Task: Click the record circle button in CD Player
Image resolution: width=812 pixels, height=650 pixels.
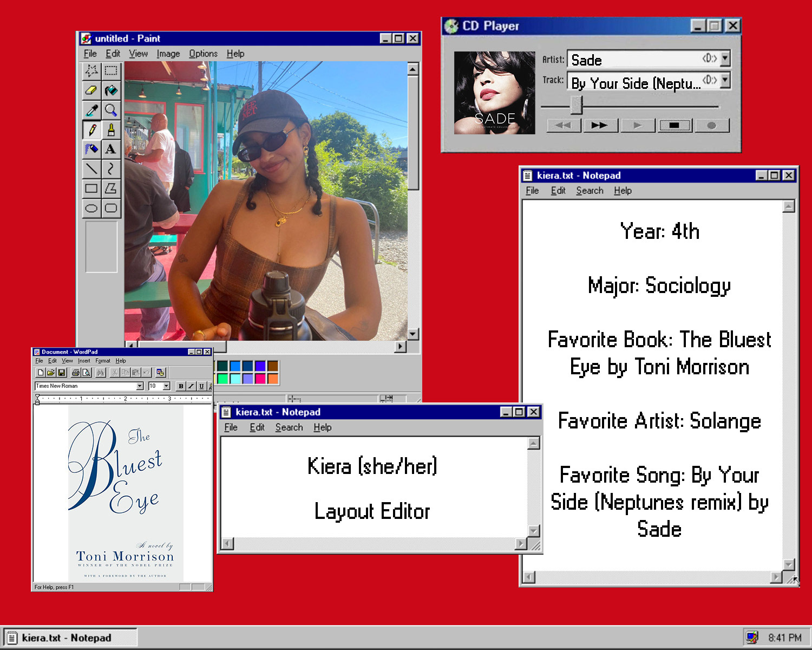Action: [x=711, y=125]
